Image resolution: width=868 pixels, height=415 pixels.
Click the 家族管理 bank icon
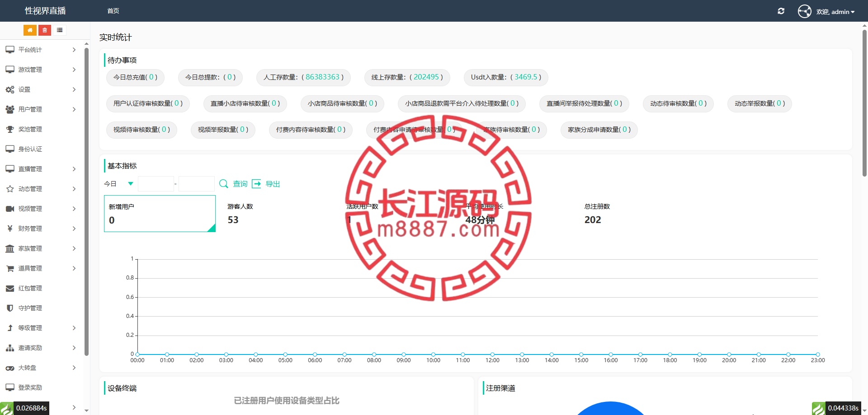point(10,248)
